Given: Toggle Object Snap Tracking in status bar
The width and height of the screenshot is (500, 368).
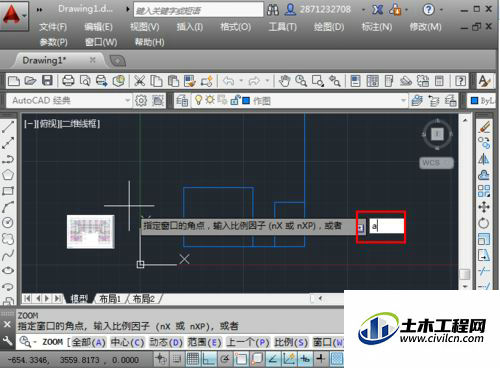Looking at the screenshot, I should [273, 359].
